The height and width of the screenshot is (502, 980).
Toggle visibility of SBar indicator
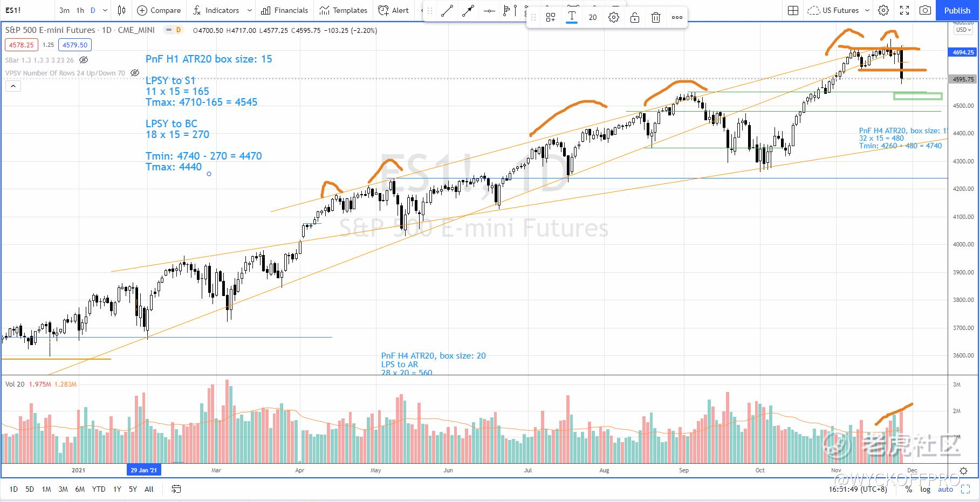click(x=84, y=60)
